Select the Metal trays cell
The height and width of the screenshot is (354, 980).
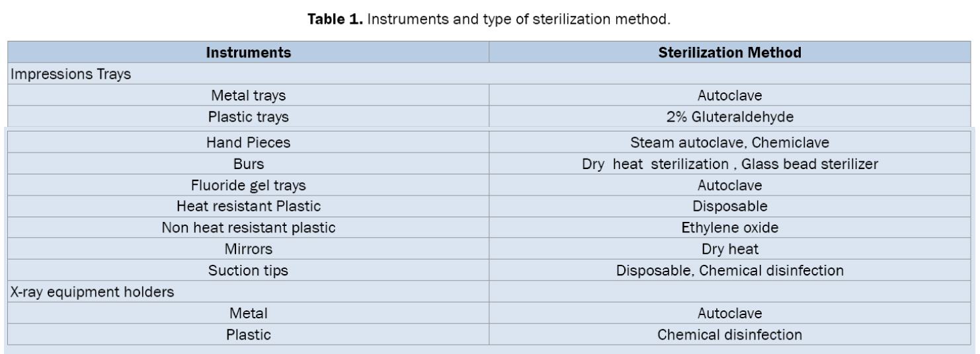tap(249, 96)
